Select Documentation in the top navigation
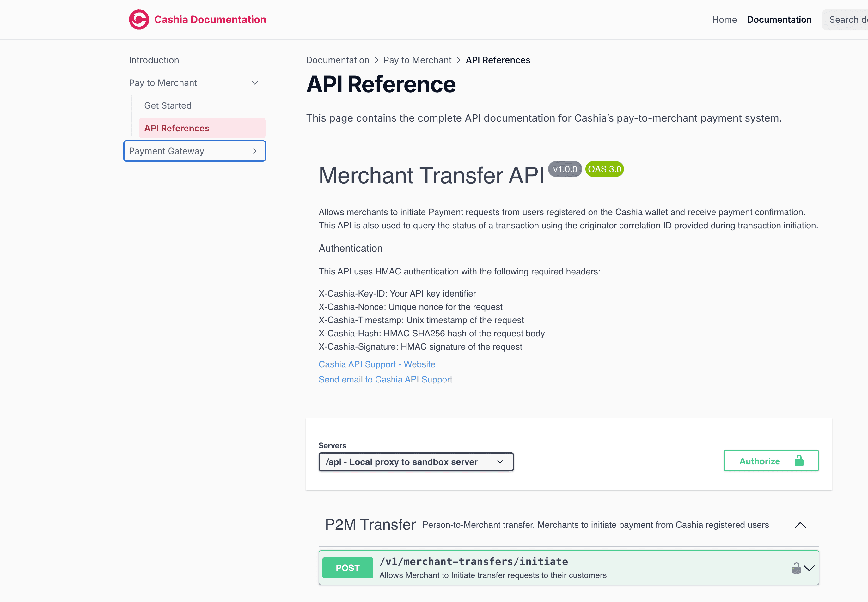868x602 pixels. click(779, 19)
